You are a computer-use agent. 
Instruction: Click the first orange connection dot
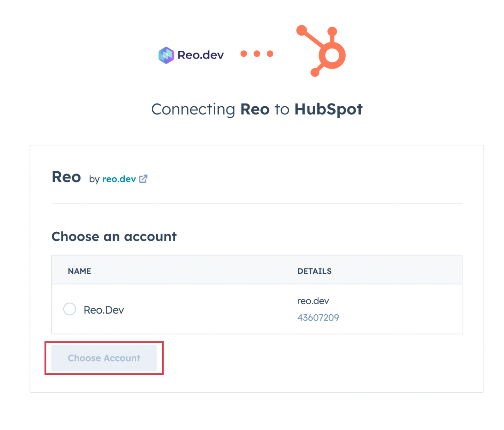click(x=244, y=54)
